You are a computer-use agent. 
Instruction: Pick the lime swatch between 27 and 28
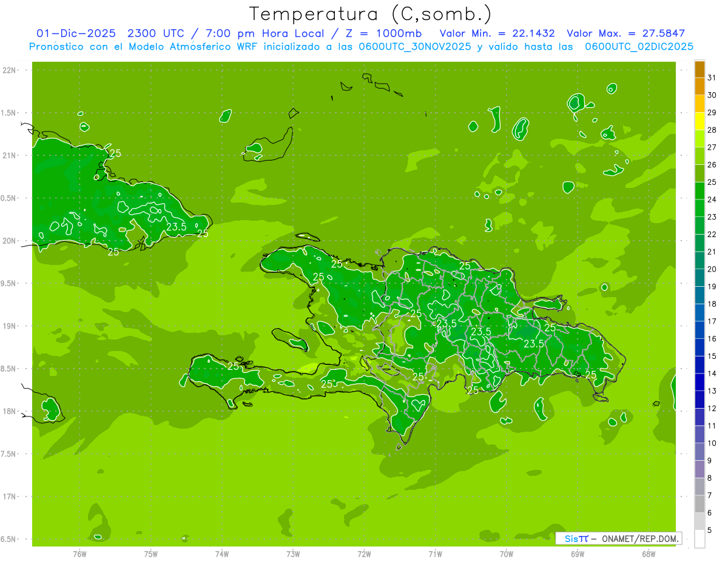coord(699,139)
